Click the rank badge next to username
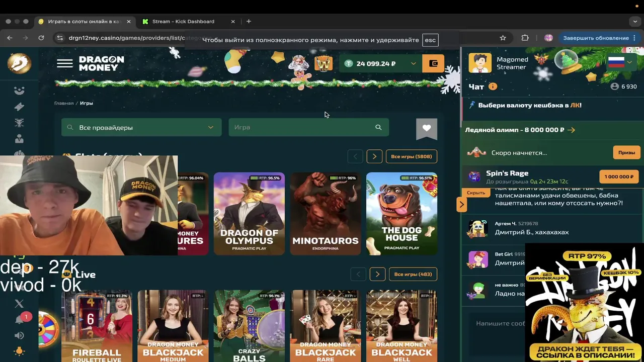644x362 pixels. pos(541,60)
